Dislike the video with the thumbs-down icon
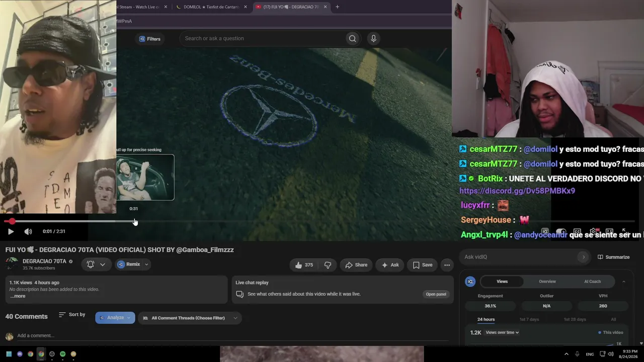Viewport: 644px width, 362px height. pyautogui.click(x=328, y=265)
